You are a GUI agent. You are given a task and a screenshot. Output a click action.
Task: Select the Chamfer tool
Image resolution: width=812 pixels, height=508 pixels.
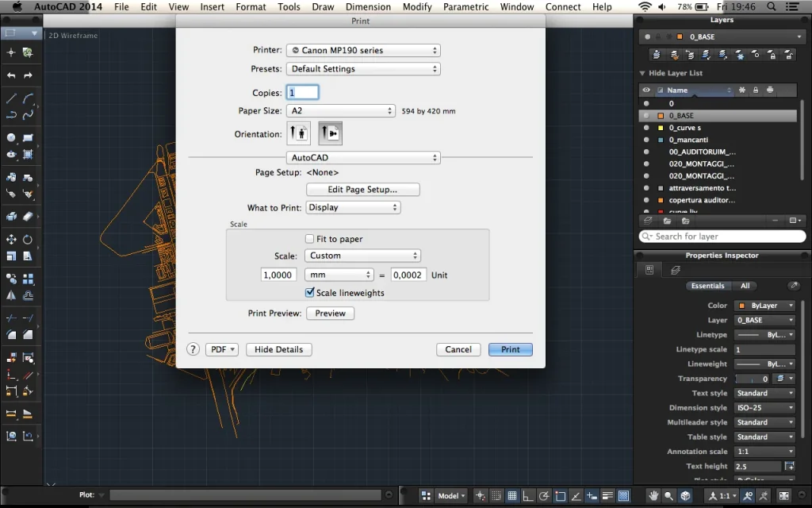pyautogui.click(x=28, y=335)
